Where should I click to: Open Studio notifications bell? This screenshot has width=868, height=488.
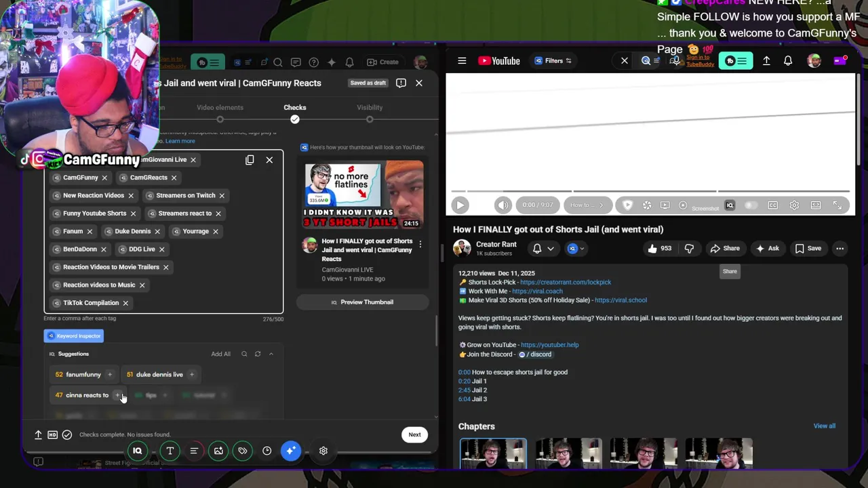(349, 62)
